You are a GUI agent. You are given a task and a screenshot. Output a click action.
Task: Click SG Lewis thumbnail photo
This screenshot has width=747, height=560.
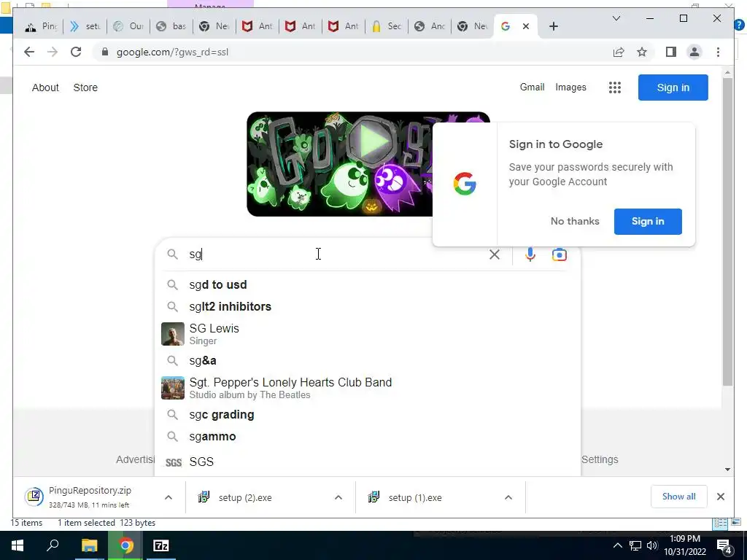[x=172, y=334]
